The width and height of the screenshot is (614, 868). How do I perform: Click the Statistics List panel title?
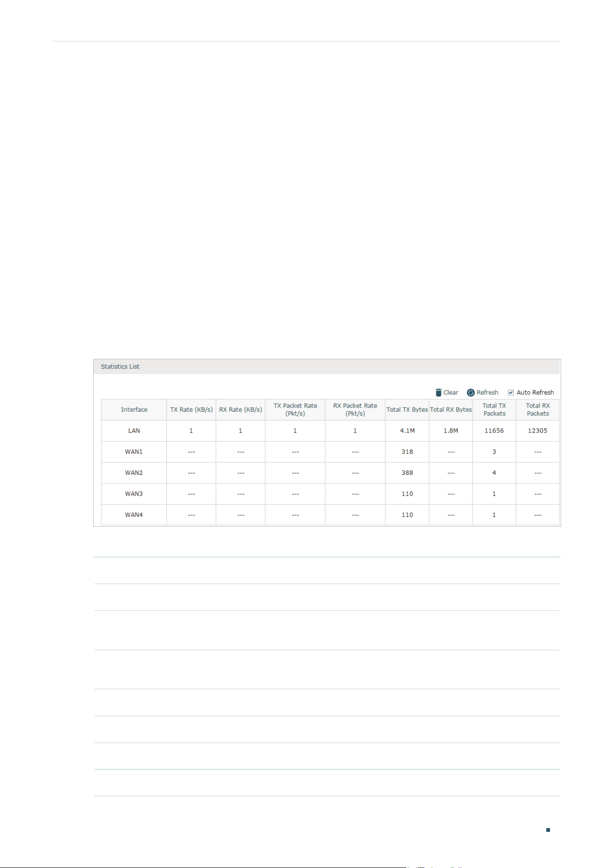tap(120, 367)
